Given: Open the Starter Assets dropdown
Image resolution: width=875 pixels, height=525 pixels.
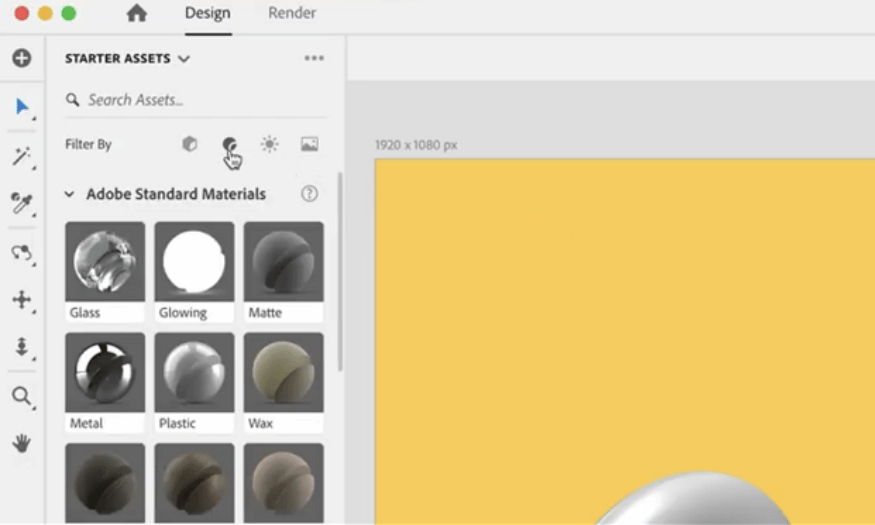Looking at the screenshot, I should (127, 59).
